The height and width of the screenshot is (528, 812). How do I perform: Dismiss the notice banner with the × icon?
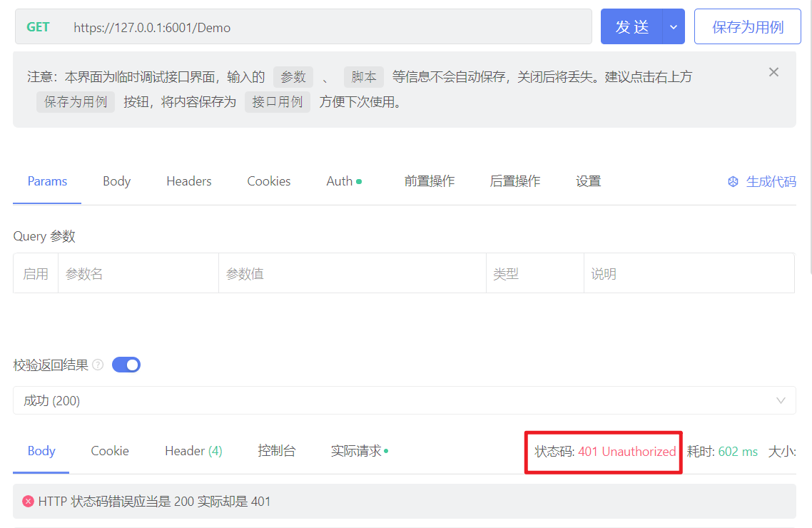pyautogui.click(x=773, y=71)
